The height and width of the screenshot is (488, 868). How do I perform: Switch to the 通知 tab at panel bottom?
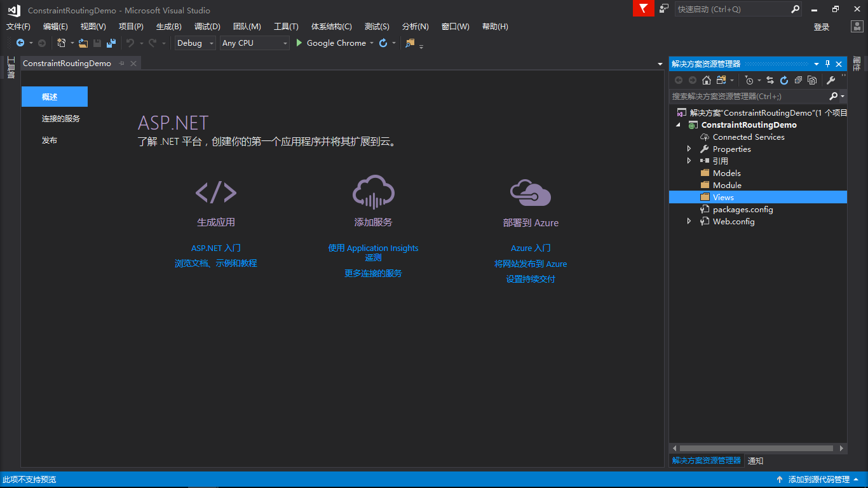point(756,461)
